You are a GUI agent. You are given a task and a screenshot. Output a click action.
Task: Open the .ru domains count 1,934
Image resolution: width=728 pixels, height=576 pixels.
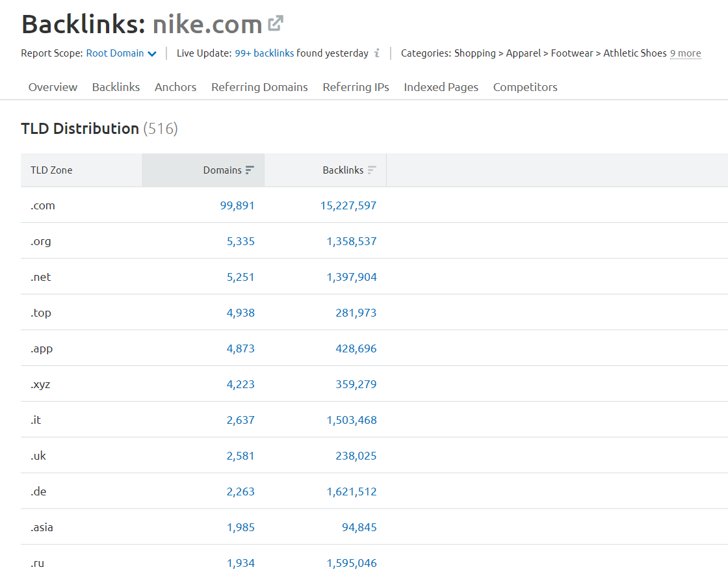click(x=241, y=563)
